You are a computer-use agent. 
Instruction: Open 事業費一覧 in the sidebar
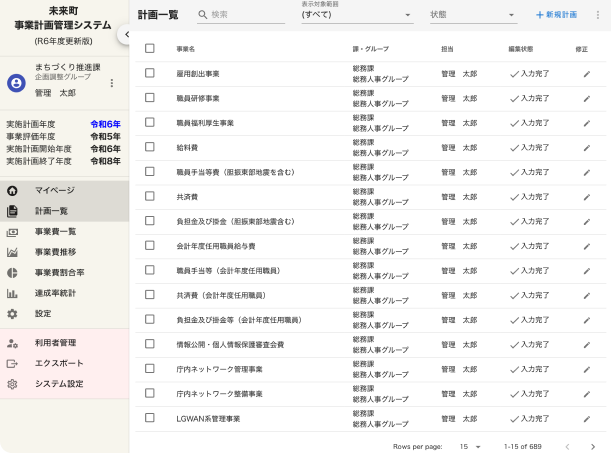[65, 232]
